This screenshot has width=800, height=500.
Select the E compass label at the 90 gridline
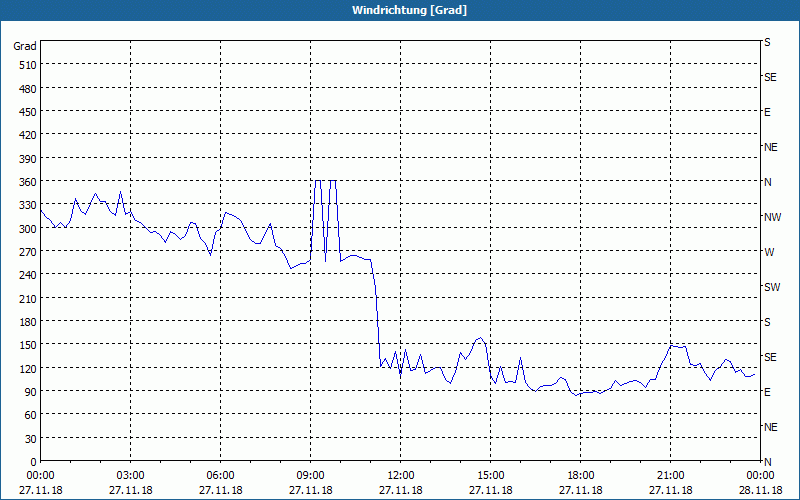(x=767, y=392)
